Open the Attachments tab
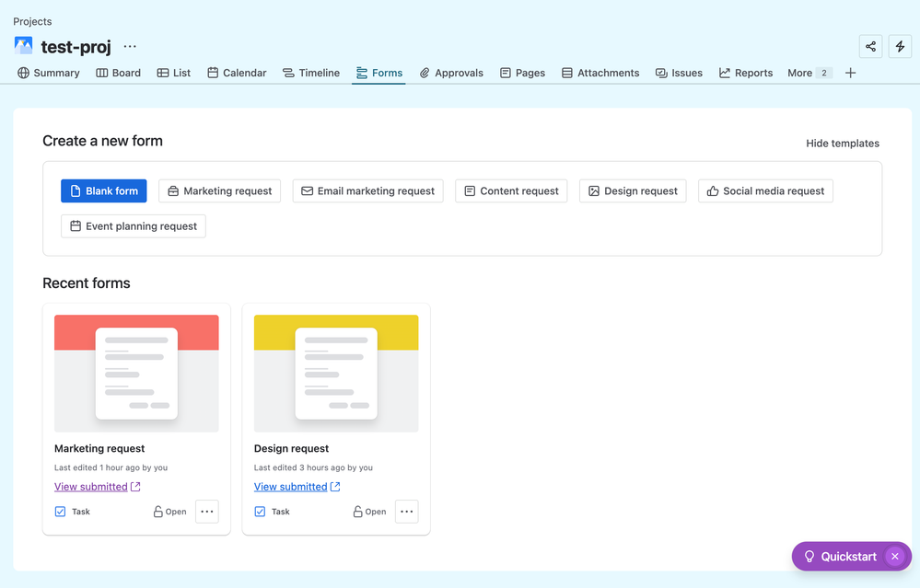The width and height of the screenshot is (920, 588). (600, 73)
